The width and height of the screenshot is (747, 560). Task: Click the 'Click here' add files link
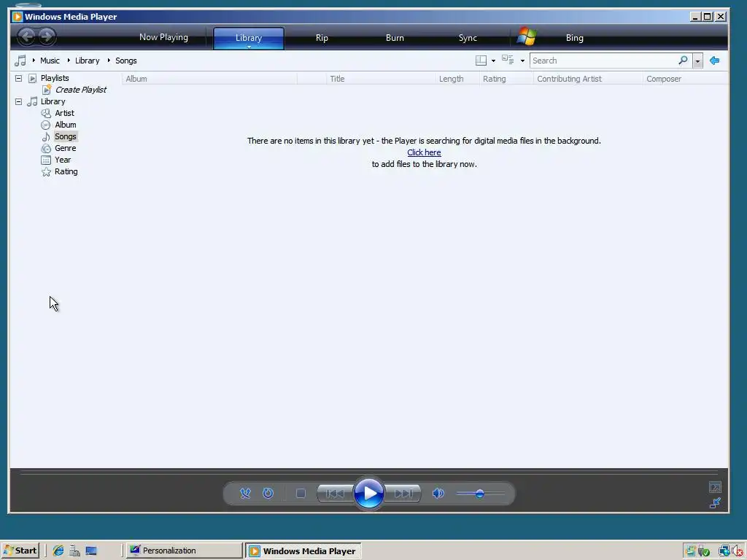click(x=424, y=152)
